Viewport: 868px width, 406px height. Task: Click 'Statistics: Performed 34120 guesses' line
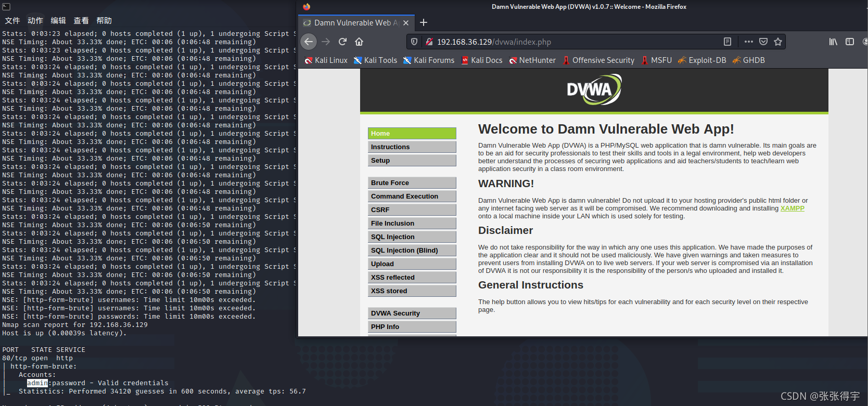click(x=162, y=391)
